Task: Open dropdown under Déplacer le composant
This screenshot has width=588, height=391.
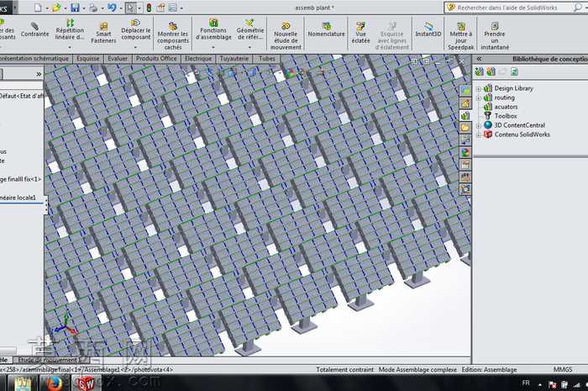Action: point(136,47)
